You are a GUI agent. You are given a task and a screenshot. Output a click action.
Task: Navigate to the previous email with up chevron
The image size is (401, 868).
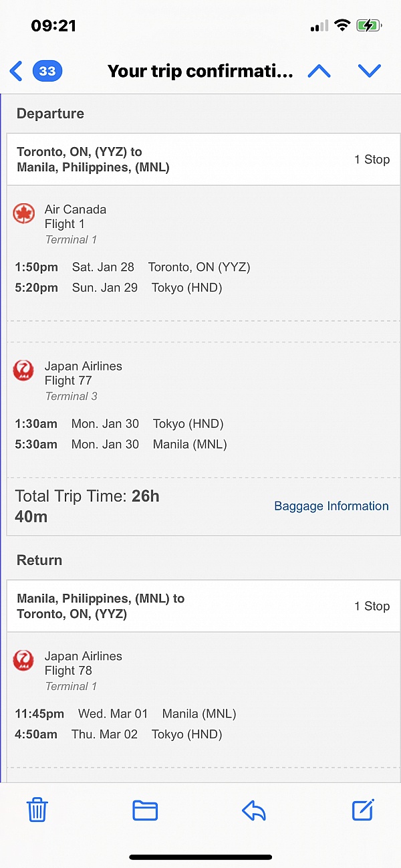click(x=319, y=71)
